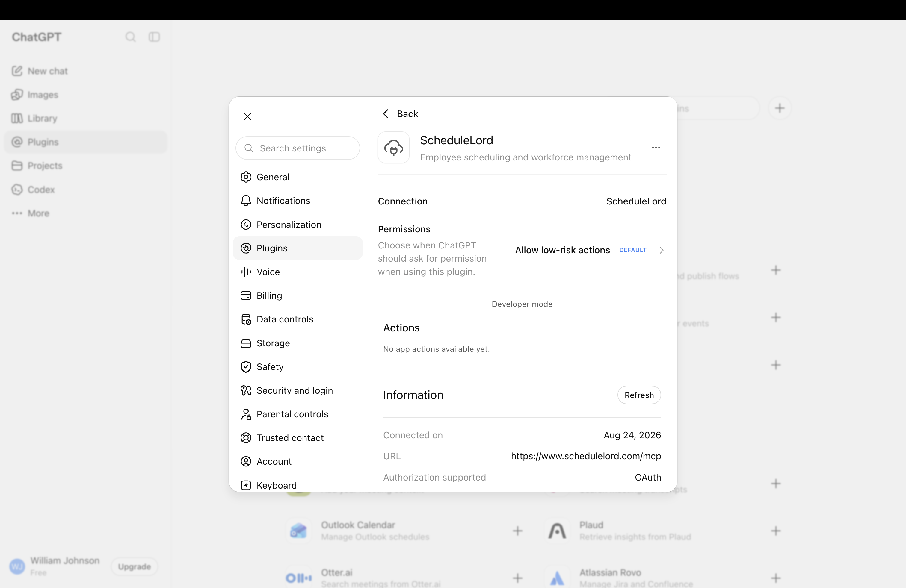Toggle the sidebar collapse icon

(x=154, y=37)
